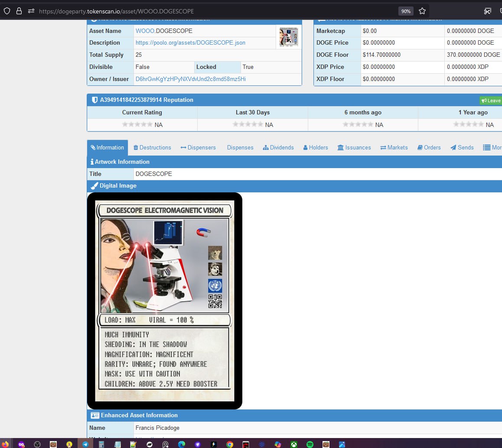The image size is (502, 448).
Task: Open the purple shield app in taskbar
Action: pos(198,444)
